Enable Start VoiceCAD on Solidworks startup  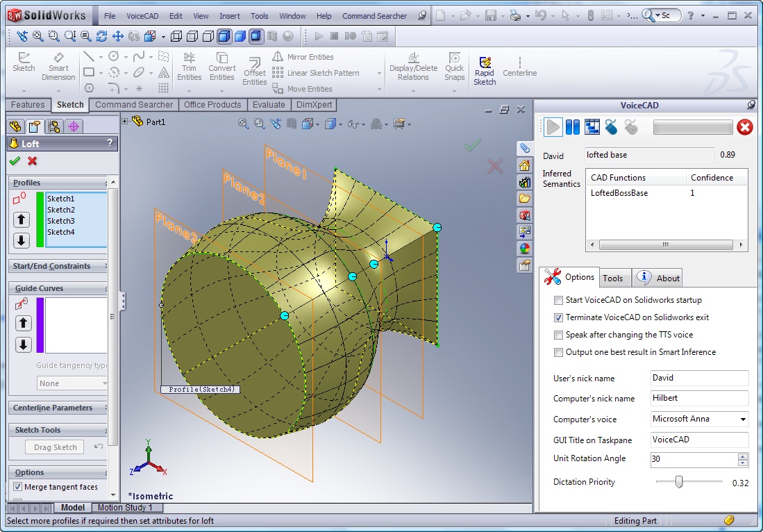[558, 301]
